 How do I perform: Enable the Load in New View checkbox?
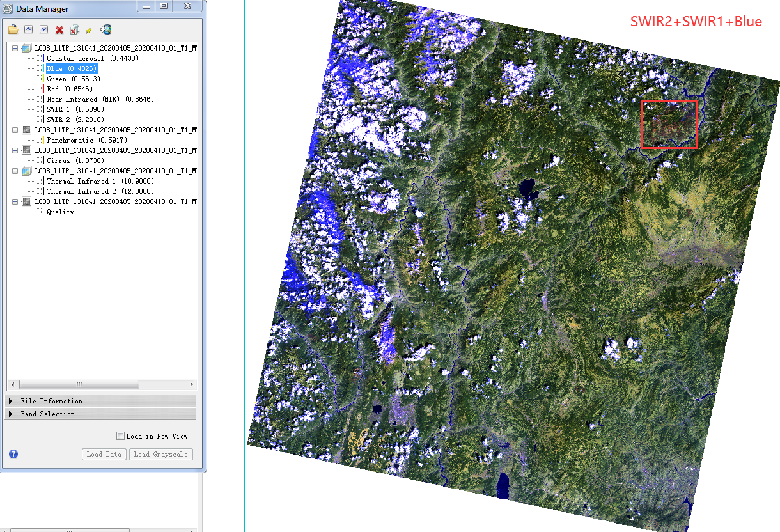[120, 436]
